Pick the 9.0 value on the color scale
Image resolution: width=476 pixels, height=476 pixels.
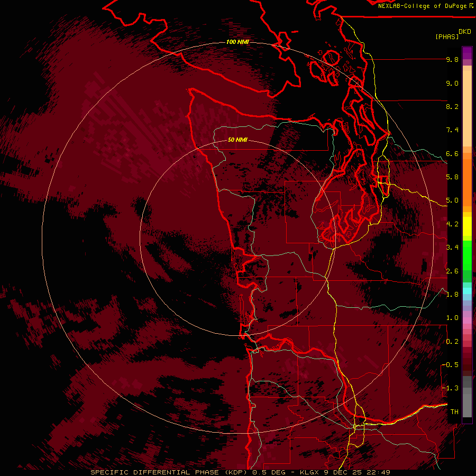point(452,83)
